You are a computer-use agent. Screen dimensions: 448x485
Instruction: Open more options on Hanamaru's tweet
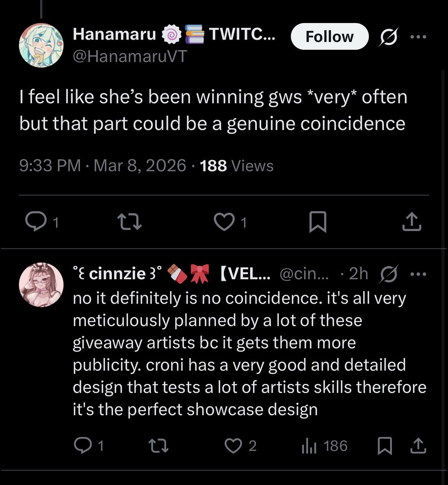[418, 37]
